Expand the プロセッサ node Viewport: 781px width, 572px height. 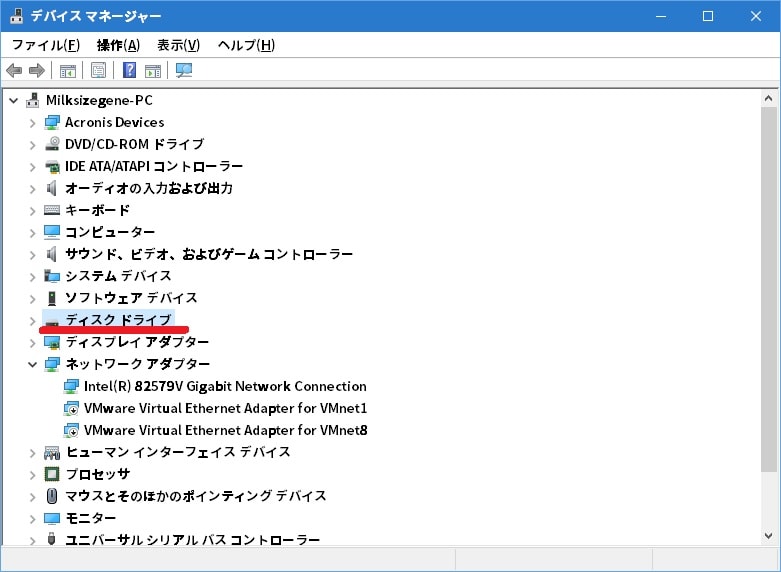tap(32, 475)
